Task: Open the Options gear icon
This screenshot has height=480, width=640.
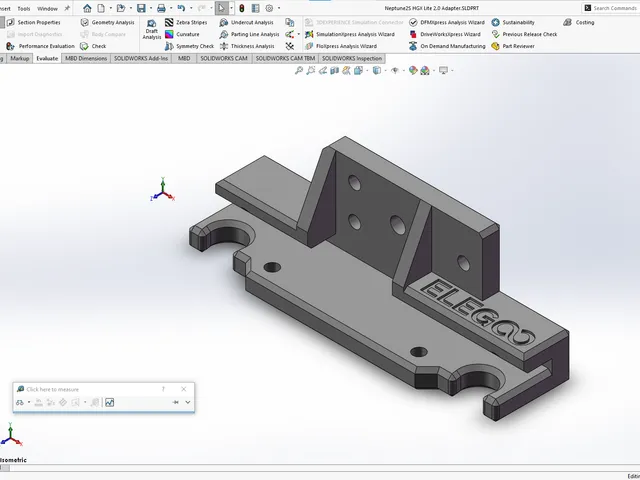Action: [x=269, y=8]
